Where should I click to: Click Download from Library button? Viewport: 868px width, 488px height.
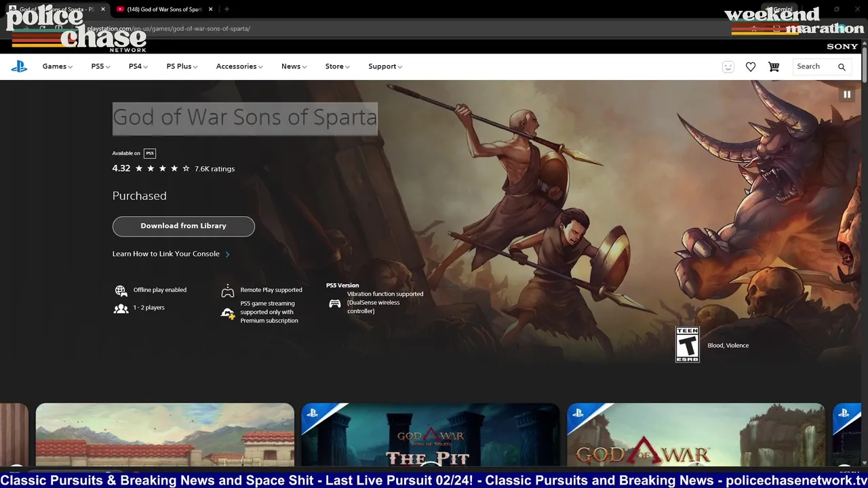pos(183,226)
